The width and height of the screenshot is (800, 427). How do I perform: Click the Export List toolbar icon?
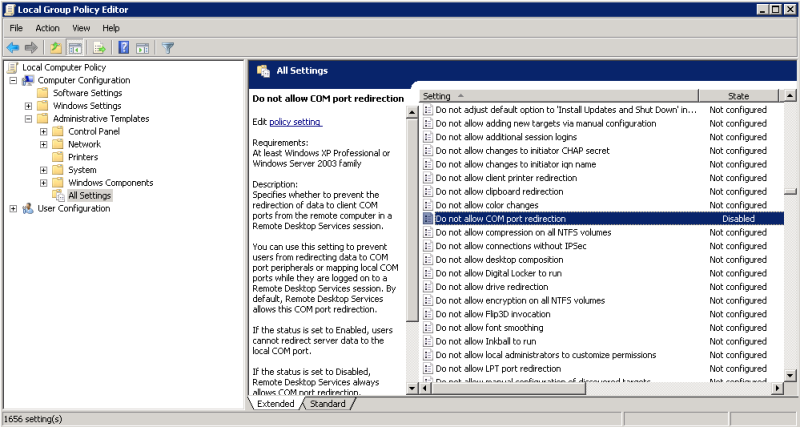[x=99, y=47]
